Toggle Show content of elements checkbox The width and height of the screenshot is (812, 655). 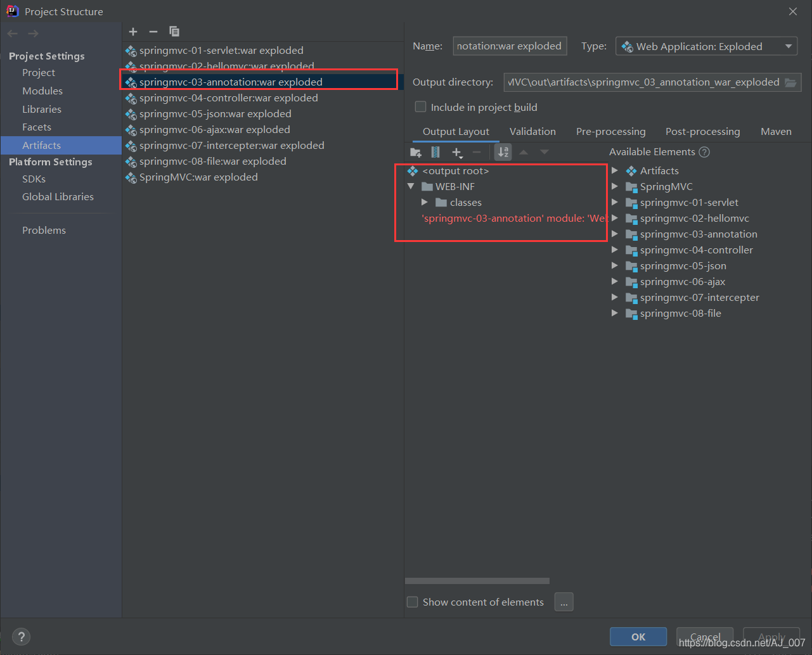pos(413,602)
